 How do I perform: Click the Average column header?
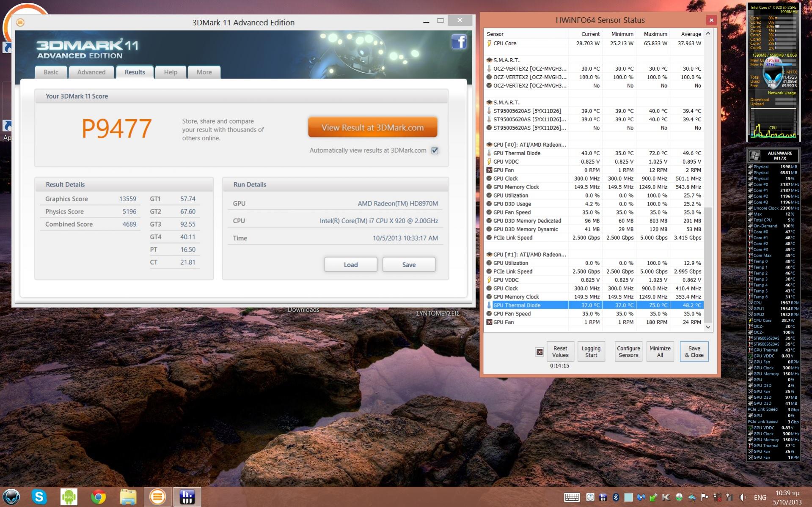coord(687,34)
